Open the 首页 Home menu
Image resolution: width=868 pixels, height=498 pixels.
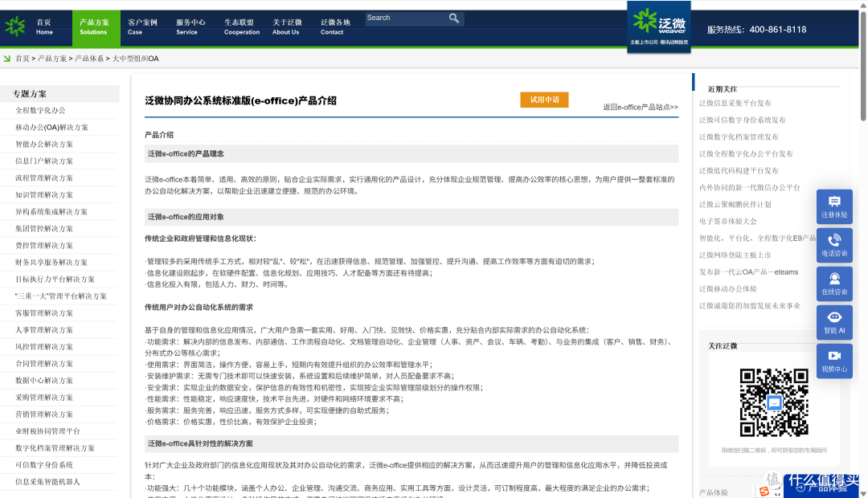pos(44,27)
